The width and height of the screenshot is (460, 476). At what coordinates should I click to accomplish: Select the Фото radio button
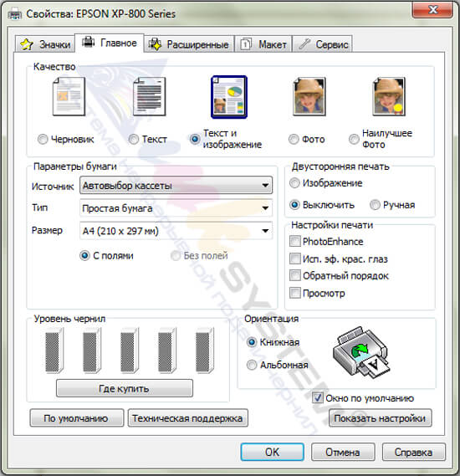294,140
